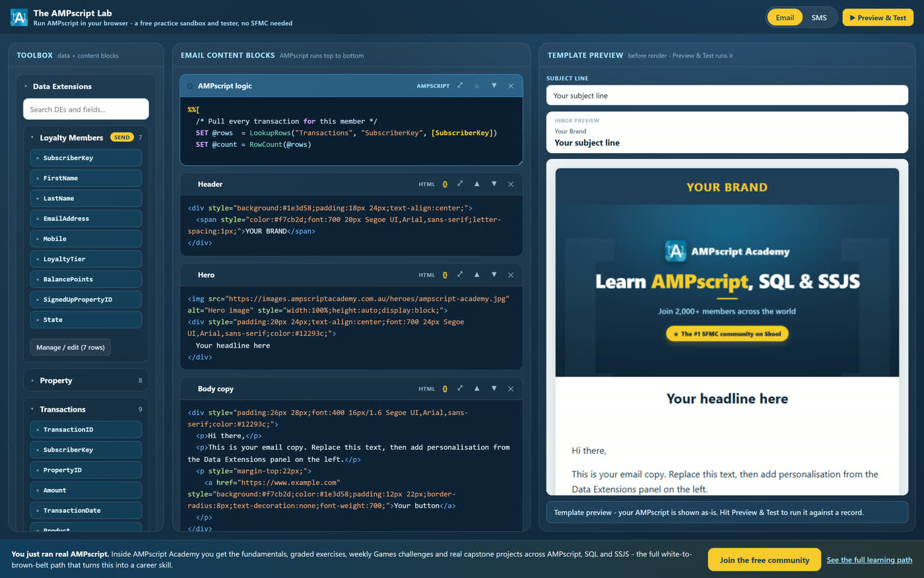Run Preview & Test
Viewport: 924px width, 578px height.
[x=878, y=18]
